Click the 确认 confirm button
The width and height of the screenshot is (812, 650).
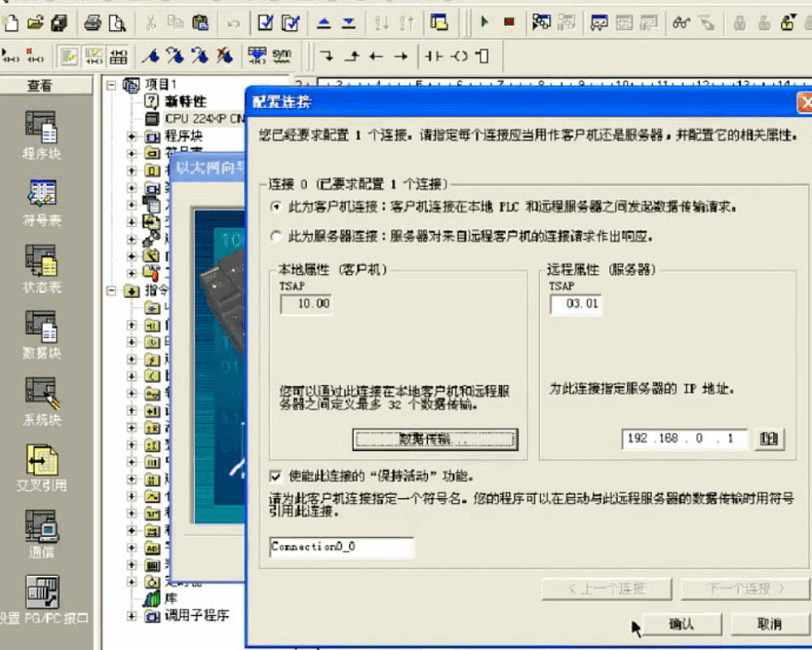(680, 624)
